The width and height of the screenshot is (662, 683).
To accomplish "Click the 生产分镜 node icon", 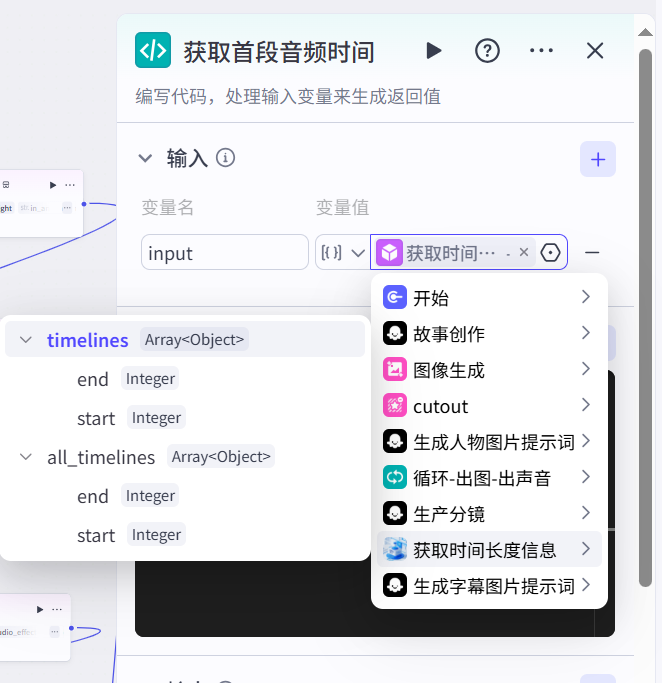I will [x=395, y=514].
